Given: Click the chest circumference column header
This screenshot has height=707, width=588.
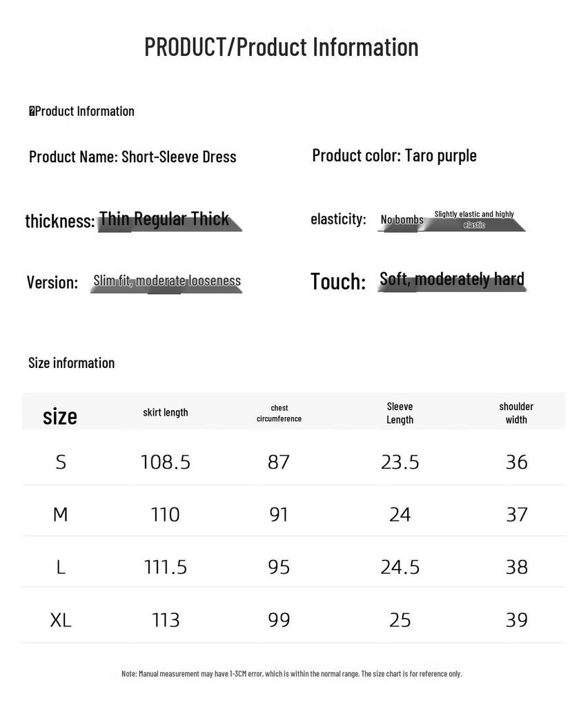Looking at the screenshot, I should click(279, 413).
